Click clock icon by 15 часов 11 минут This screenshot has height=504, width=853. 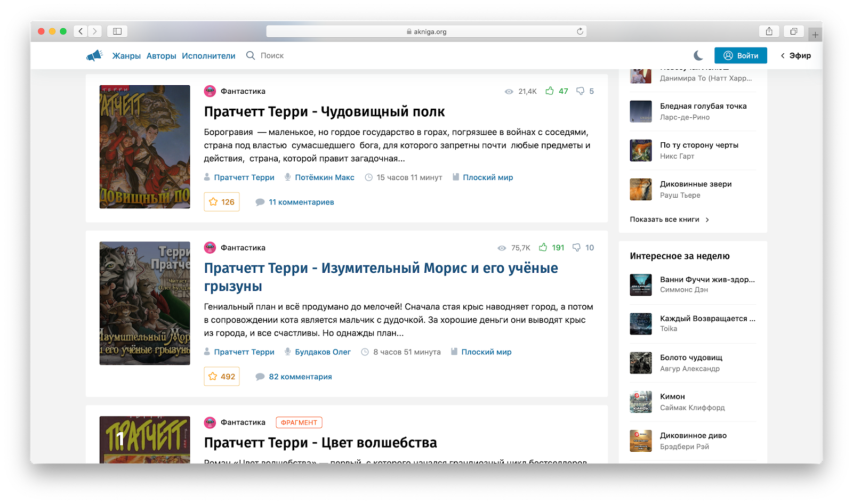(368, 177)
